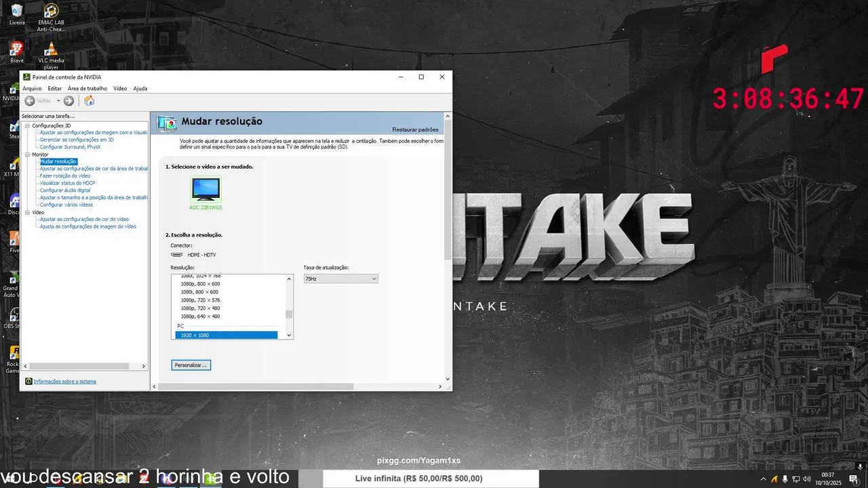The width and height of the screenshot is (868, 488).
Task: Open Informações sobre o sistema link
Action: (x=65, y=382)
